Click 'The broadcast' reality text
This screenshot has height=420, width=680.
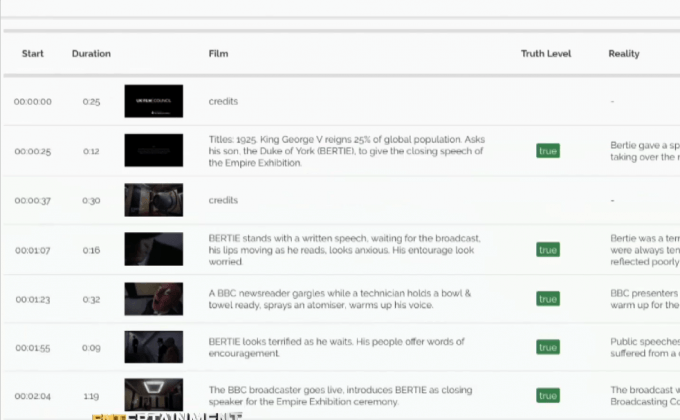(645, 396)
